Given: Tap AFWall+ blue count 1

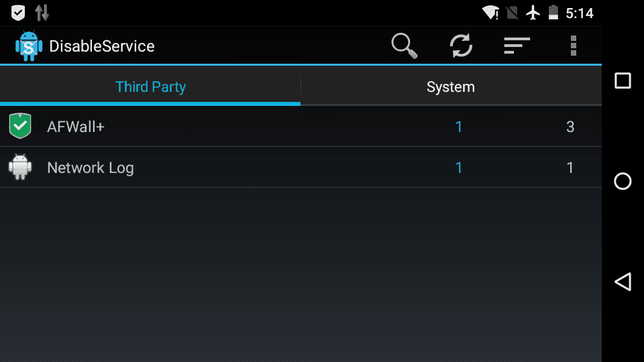Looking at the screenshot, I should click(x=459, y=127).
